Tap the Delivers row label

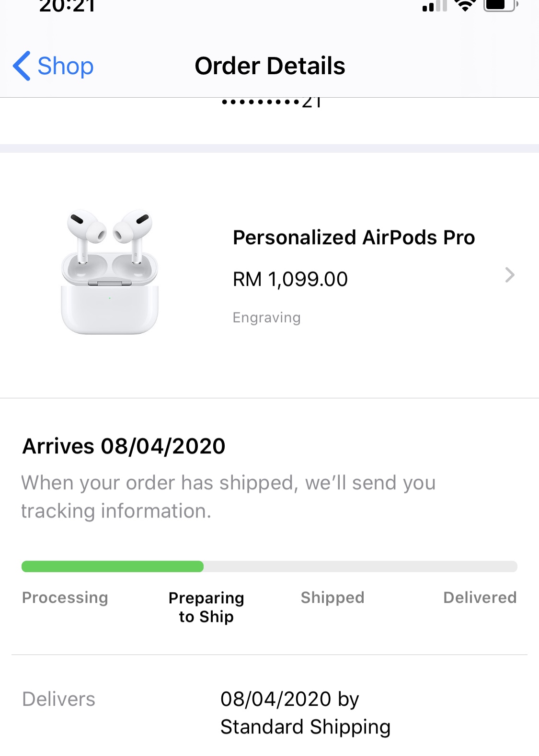point(58,699)
